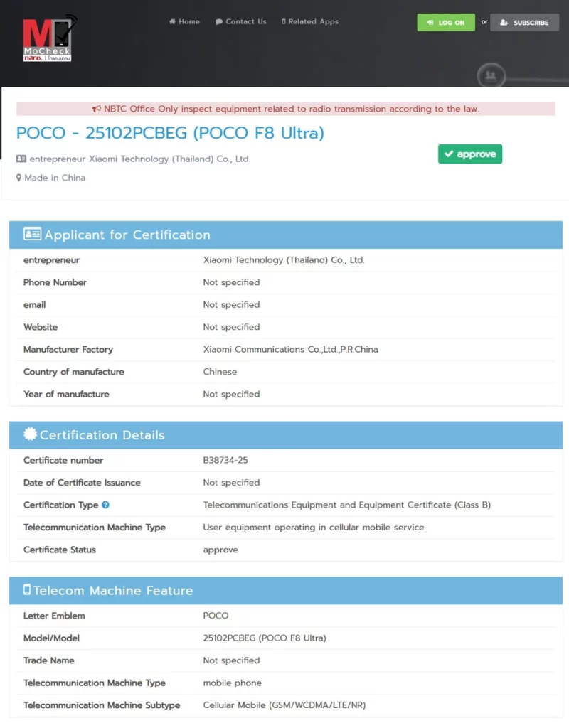Click the device icon beside Related Apps
Viewport: 569px width, 728px height.
284,21
